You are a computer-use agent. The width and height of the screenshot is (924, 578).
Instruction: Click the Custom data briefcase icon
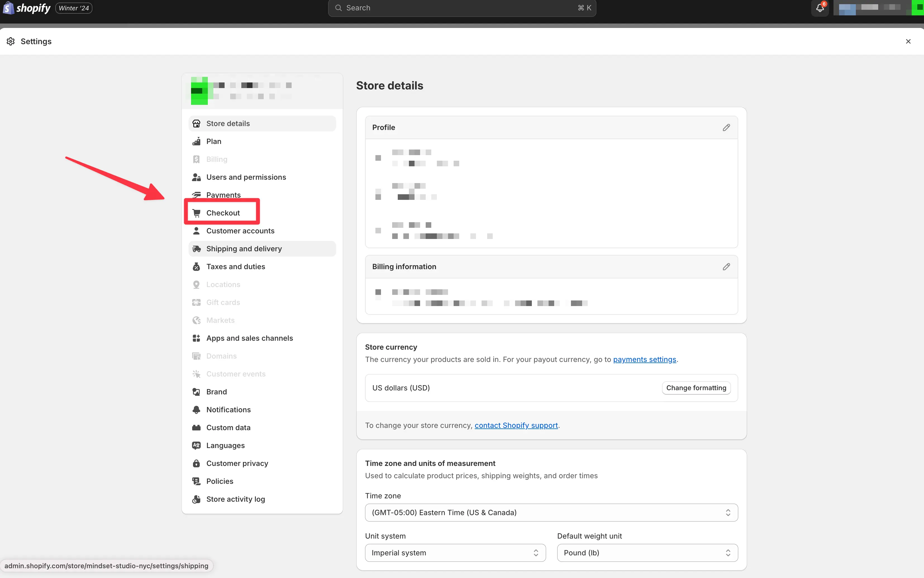pos(196,427)
